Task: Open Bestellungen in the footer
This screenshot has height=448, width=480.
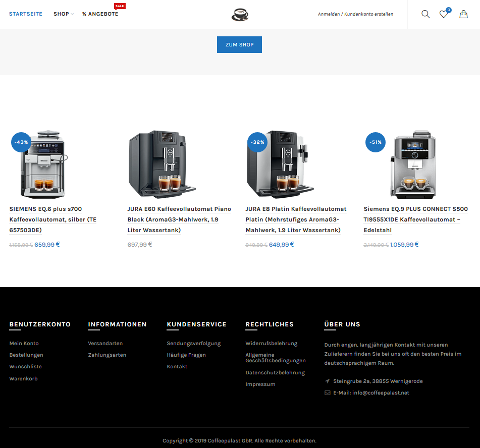Action: (x=26, y=355)
